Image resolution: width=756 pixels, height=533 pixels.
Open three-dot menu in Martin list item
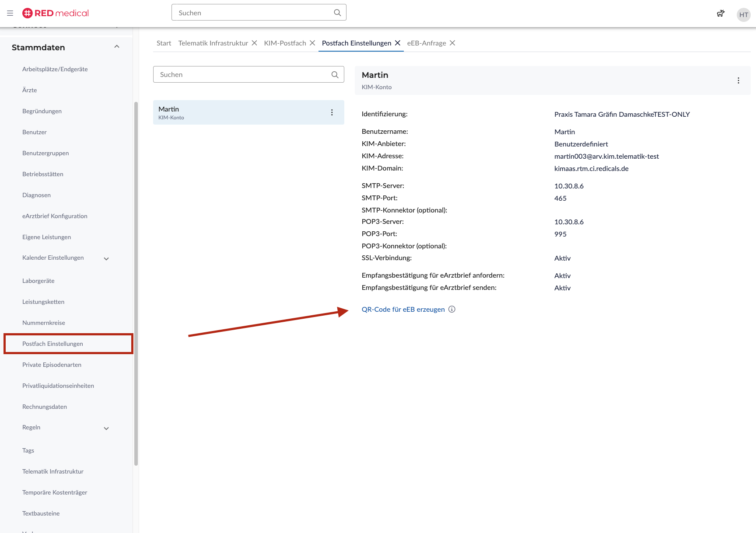tap(332, 112)
